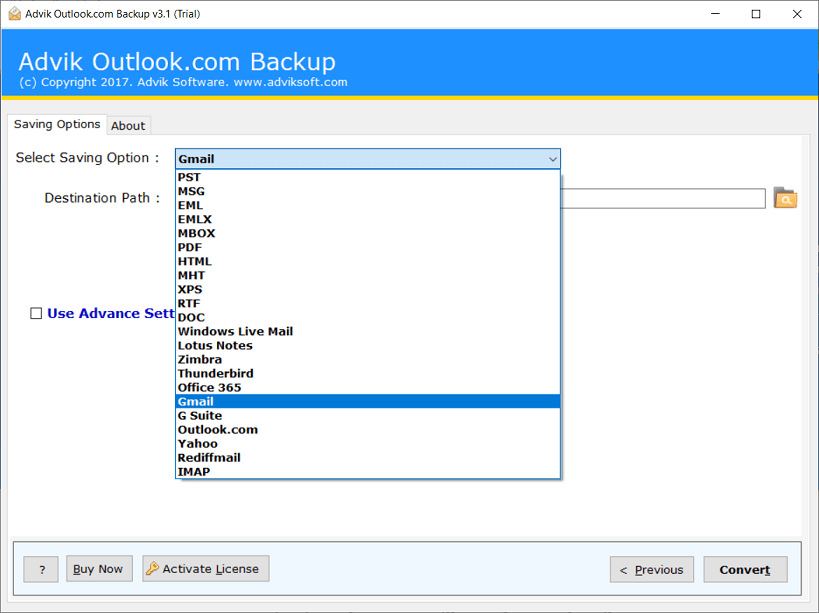Select Office 365 in the dropdown list

click(209, 387)
